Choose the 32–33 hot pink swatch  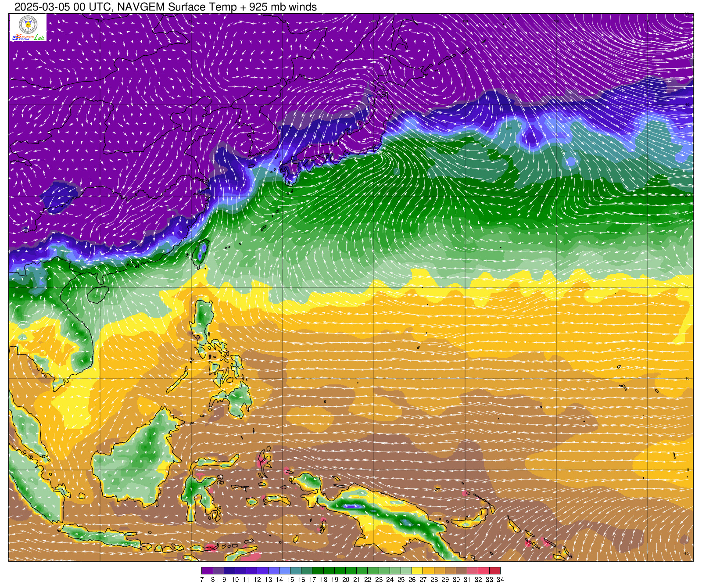(484, 571)
